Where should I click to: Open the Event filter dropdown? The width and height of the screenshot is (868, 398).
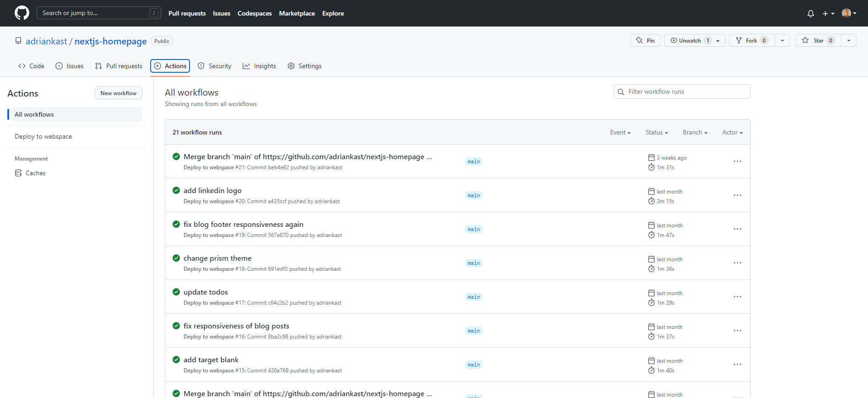click(620, 132)
